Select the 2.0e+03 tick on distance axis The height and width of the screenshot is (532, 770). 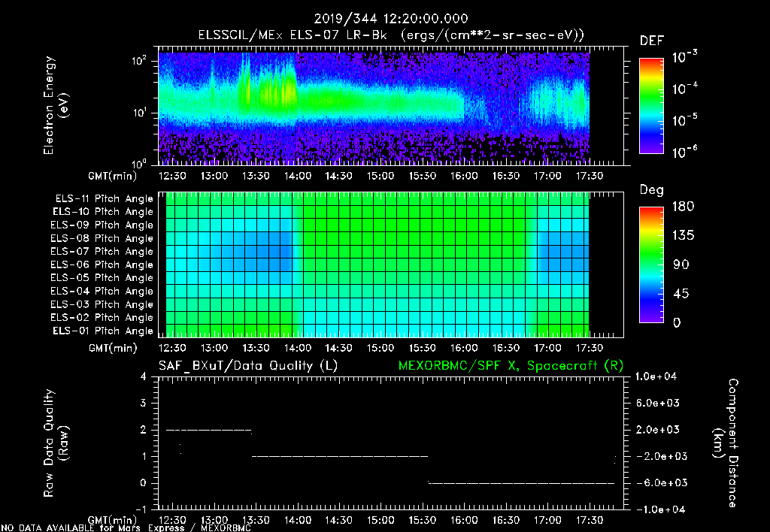pos(657,430)
